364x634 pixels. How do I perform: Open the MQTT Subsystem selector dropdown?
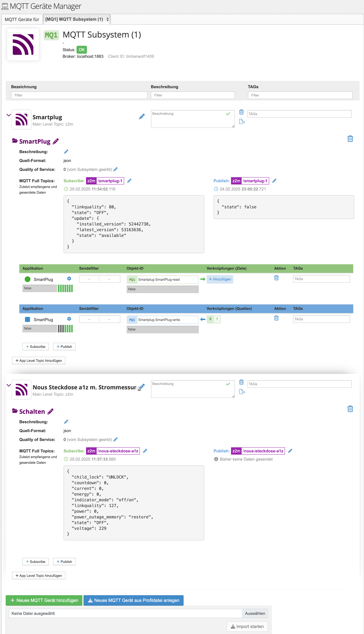77,19
